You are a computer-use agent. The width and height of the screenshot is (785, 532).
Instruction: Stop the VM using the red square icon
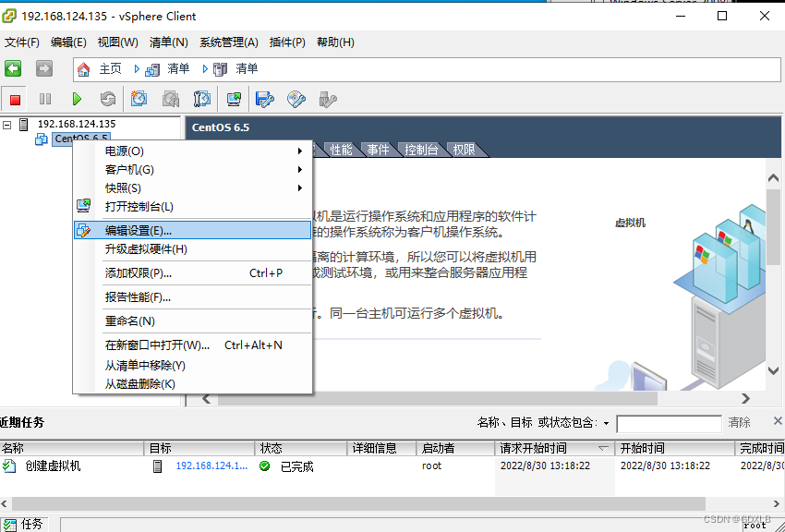(13, 99)
